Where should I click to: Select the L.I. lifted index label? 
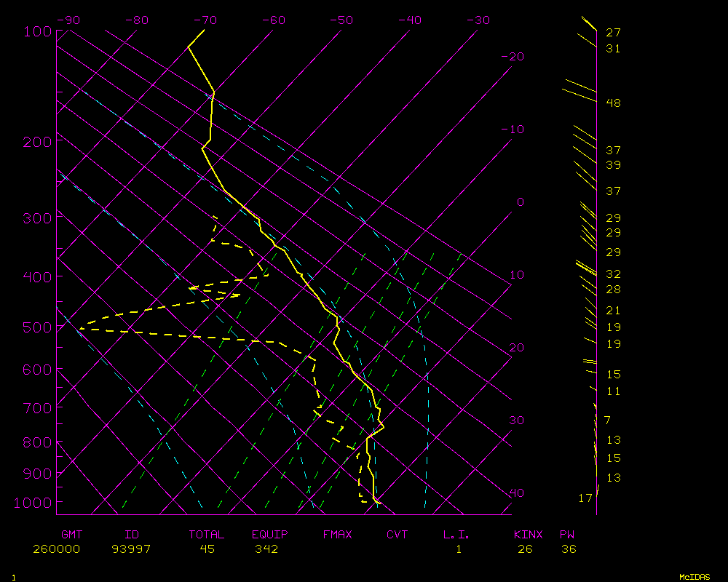tap(456, 535)
